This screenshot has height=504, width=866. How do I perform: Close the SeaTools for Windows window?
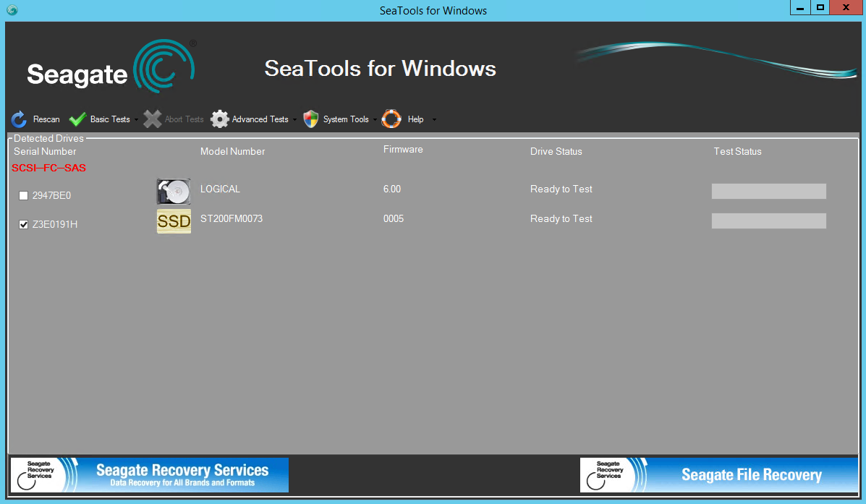coord(846,8)
